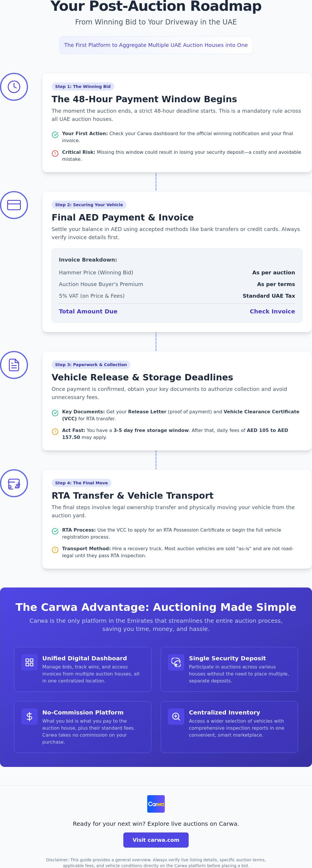
Task: Click the 'Step 3: Paperwork & Collection' badge
Action: [x=91, y=365]
